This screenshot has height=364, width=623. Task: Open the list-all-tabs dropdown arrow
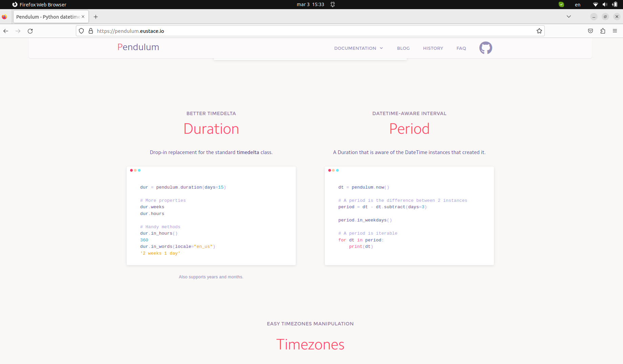point(568,16)
